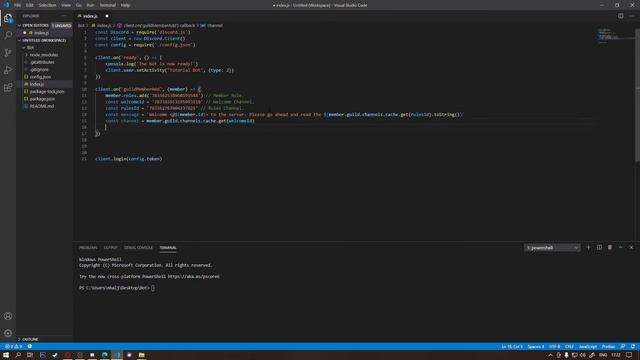Open the View menu

(x=66, y=5)
